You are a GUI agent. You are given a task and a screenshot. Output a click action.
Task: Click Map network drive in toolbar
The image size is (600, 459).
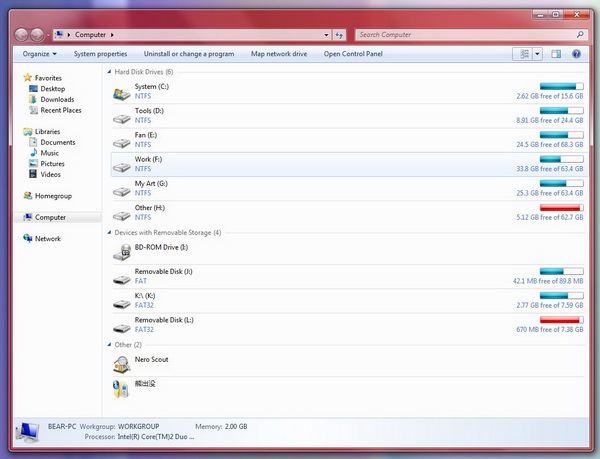click(x=279, y=54)
